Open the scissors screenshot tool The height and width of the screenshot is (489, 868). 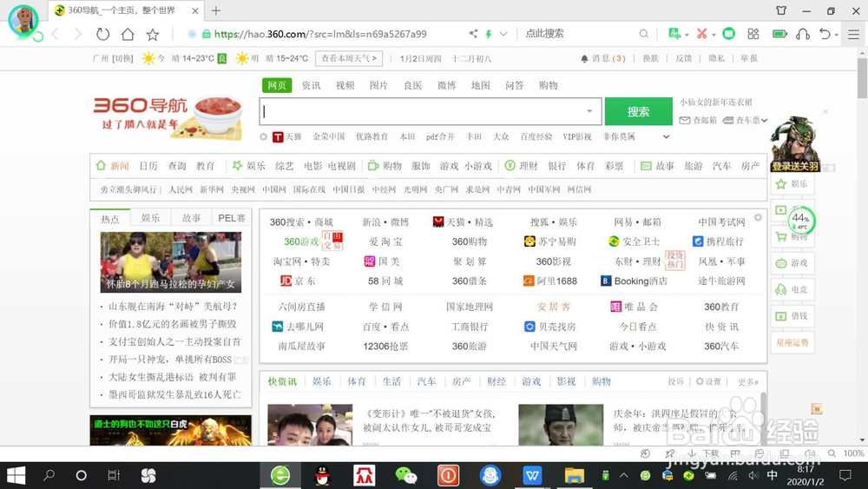(701, 34)
